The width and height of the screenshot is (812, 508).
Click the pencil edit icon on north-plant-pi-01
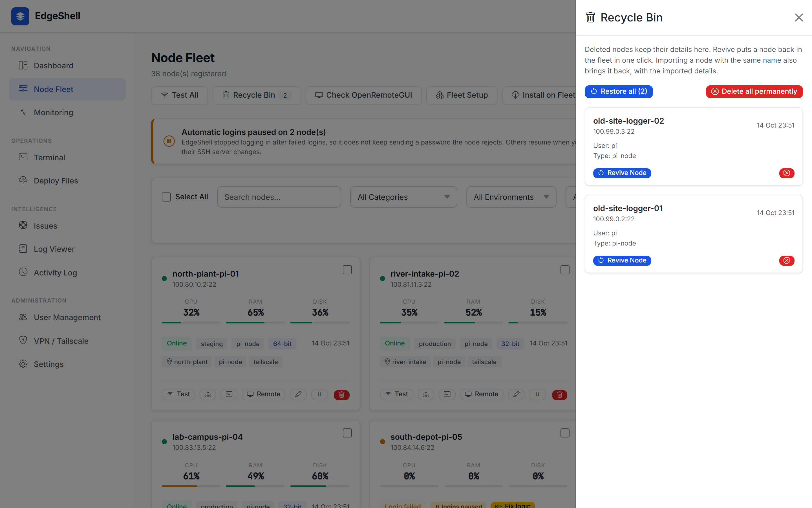[298, 395]
